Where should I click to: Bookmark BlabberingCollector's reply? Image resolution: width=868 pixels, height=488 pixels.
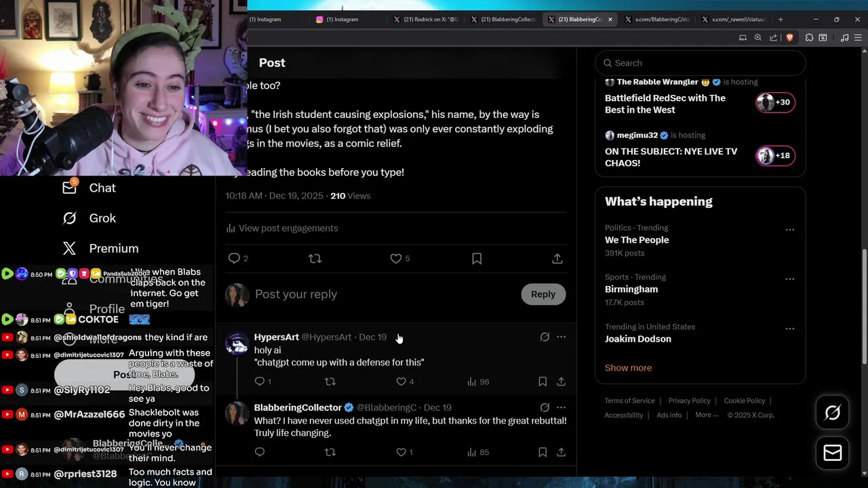542,452
